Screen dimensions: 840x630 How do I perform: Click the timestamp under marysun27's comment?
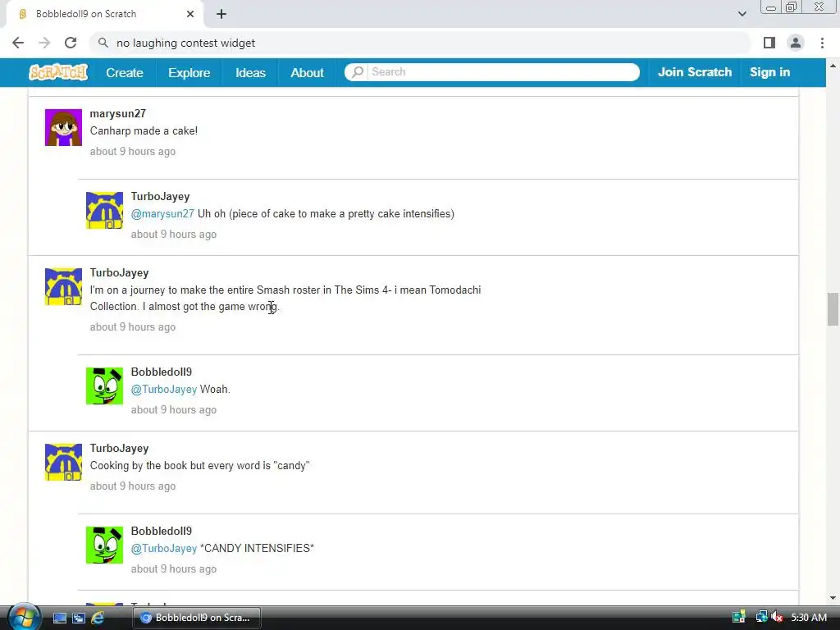coord(132,152)
